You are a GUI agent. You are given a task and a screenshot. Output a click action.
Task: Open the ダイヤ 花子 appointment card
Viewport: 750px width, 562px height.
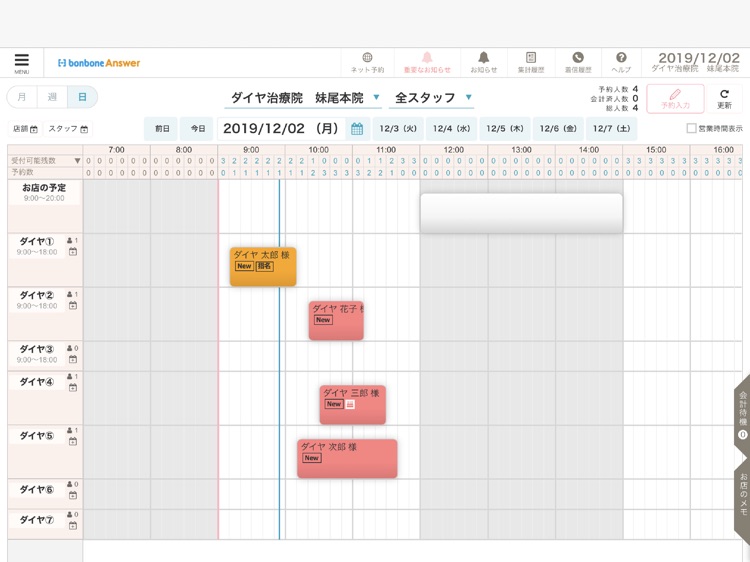click(x=336, y=320)
